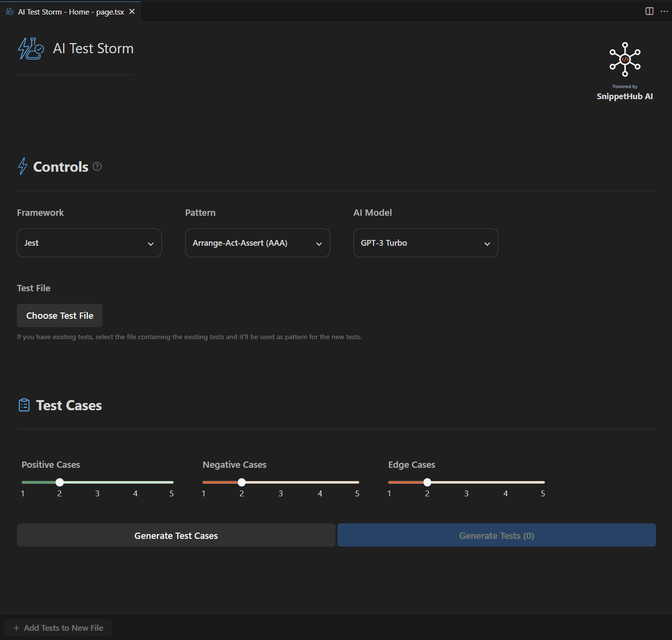672x640 pixels.
Task: Click the Generate Test Cases button
Action: 176,535
